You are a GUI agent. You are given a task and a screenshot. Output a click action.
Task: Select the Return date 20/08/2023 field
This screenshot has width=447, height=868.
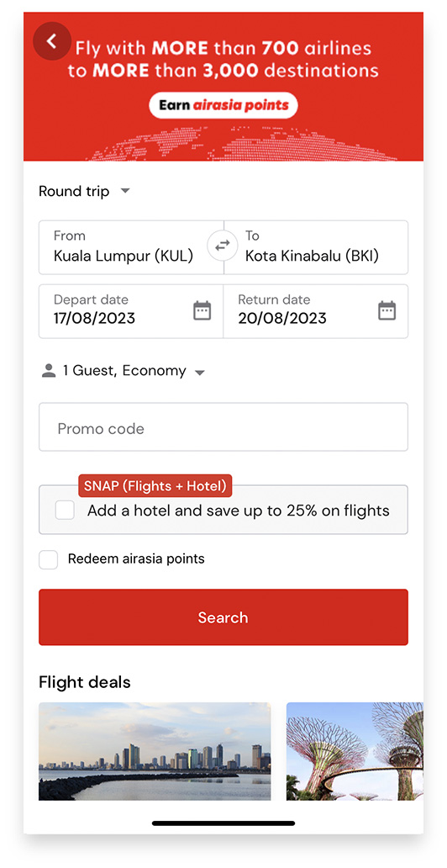coord(316,311)
